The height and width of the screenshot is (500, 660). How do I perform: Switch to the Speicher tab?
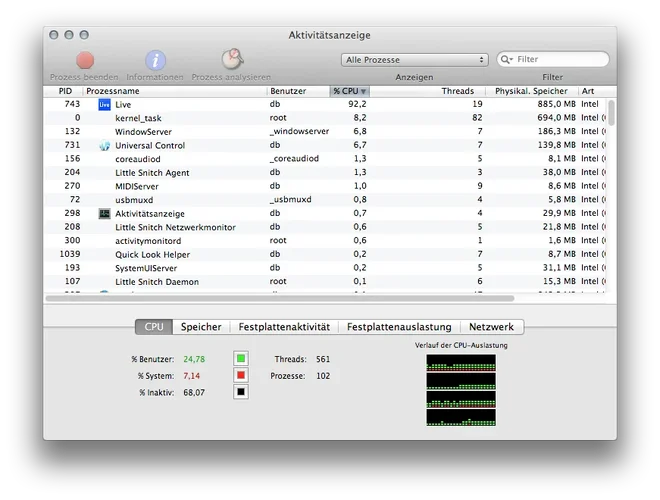pos(200,327)
